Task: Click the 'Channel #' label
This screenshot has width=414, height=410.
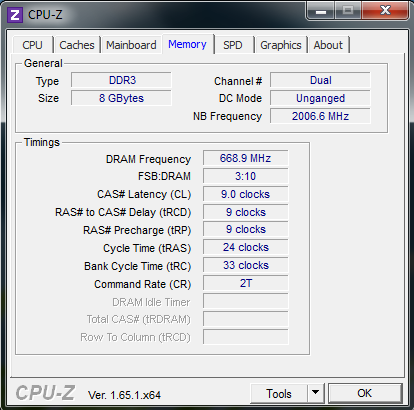Action: (238, 81)
